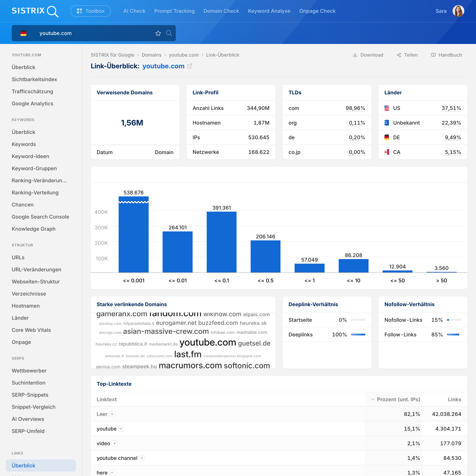Screen dimensions: 476x476
Task: Open Keyword Analyse in top navigation
Action: [269, 11]
